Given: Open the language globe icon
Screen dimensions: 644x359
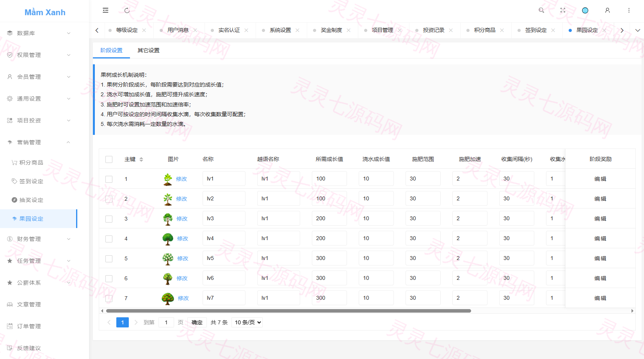Looking at the screenshot, I should (585, 11).
